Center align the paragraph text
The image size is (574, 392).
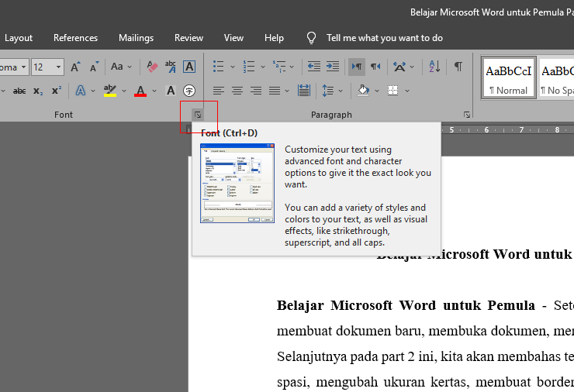coord(237,91)
